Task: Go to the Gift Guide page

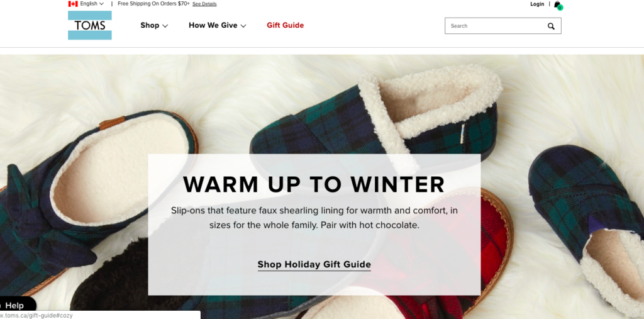Action: click(x=285, y=26)
